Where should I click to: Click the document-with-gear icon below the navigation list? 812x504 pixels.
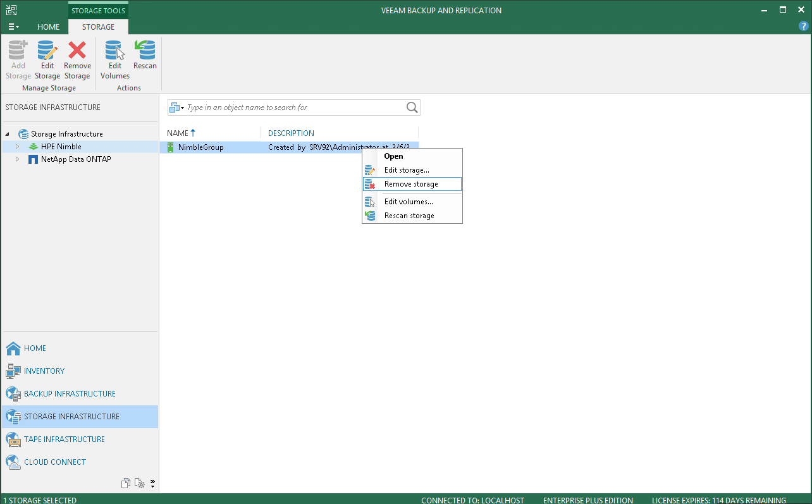pos(140,483)
